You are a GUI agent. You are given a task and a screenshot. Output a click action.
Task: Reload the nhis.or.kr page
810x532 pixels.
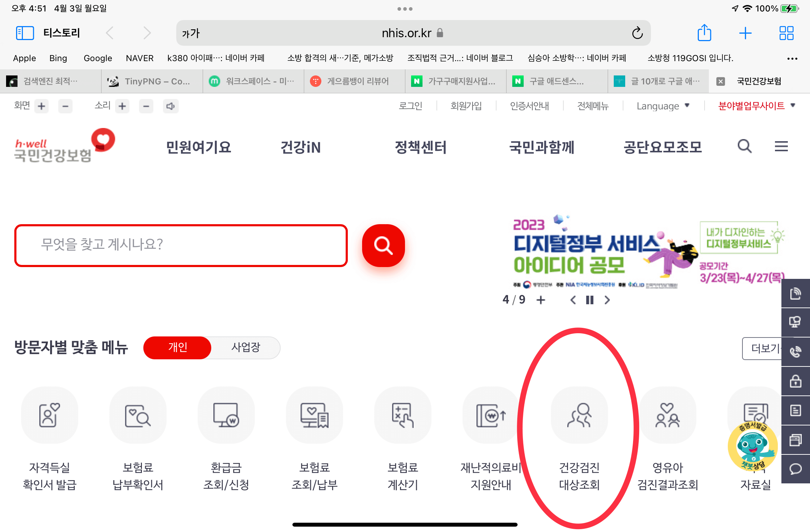637,33
